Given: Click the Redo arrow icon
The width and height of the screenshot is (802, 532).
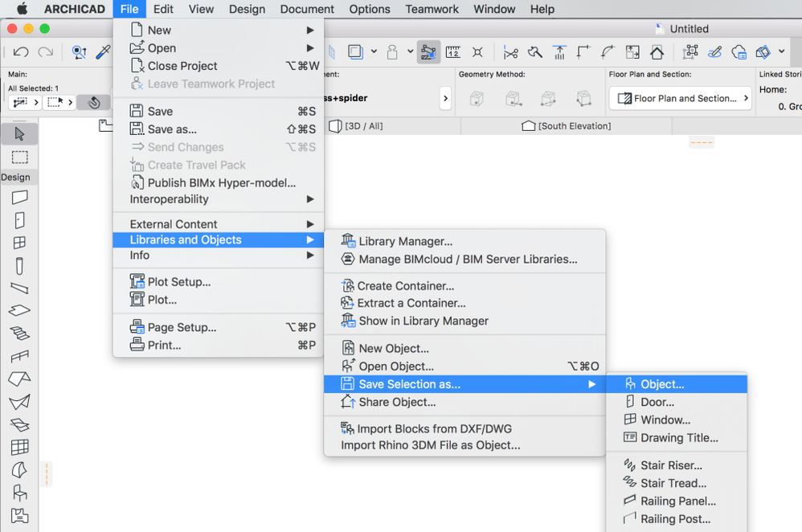Looking at the screenshot, I should 46,51.
